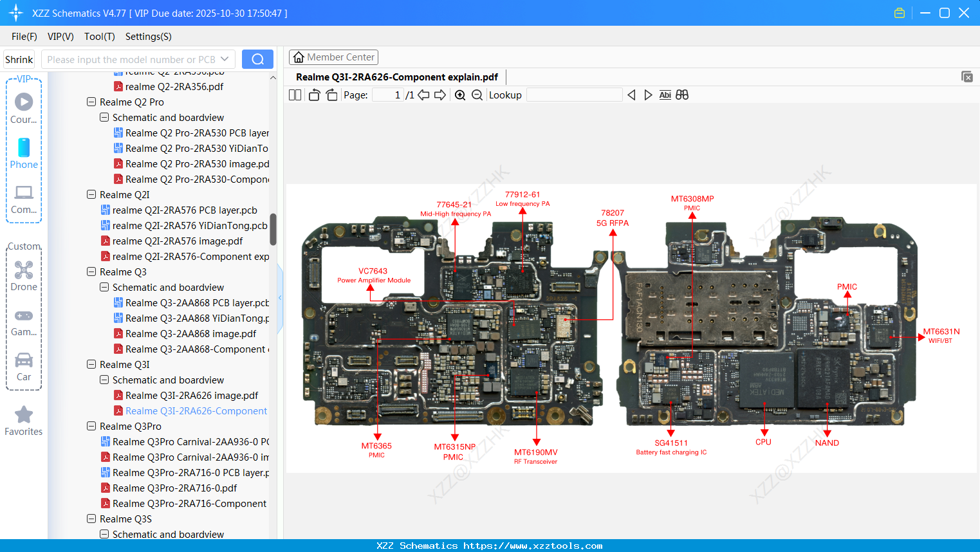Close all tabs icon at right
980x552 pixels.
[x=967, y=77]
